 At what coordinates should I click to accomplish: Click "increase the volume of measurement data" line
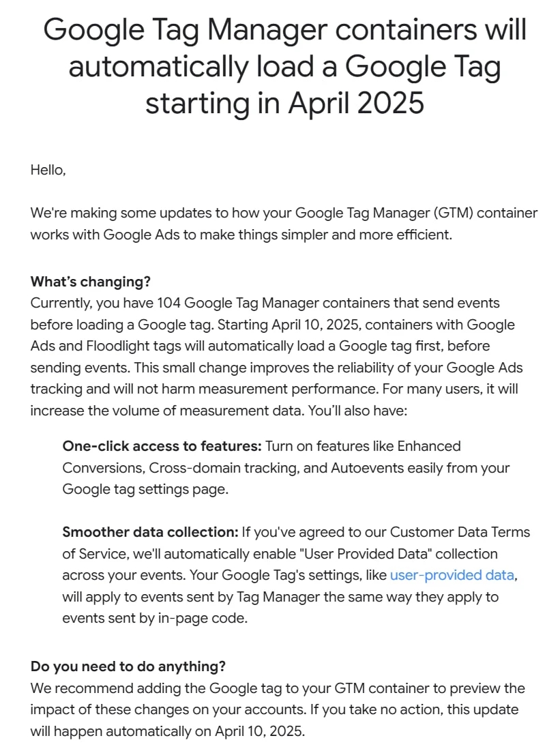pos(166,411)
